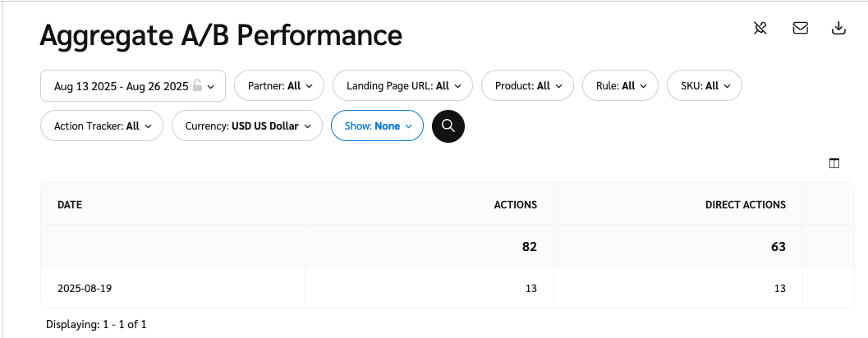The image size is (868, 338).
Task: Open the Show: None dropdown
Action: point(377,126)
